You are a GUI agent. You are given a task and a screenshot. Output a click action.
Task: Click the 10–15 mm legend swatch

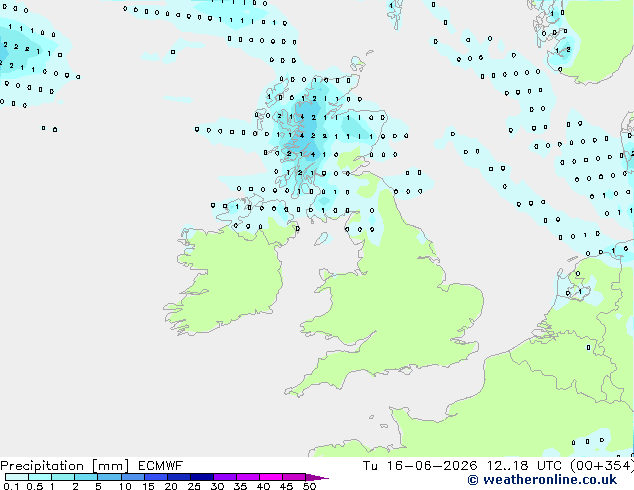[133, 477]
